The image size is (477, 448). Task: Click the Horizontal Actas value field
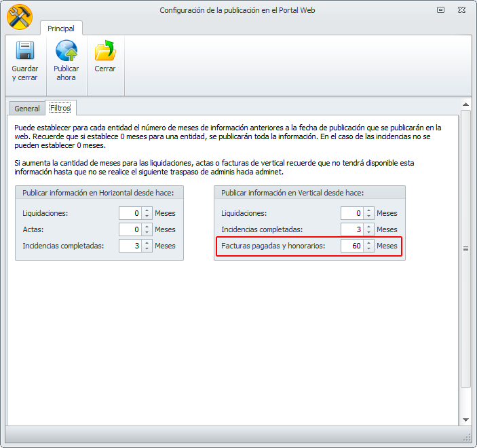click(130, 229)
